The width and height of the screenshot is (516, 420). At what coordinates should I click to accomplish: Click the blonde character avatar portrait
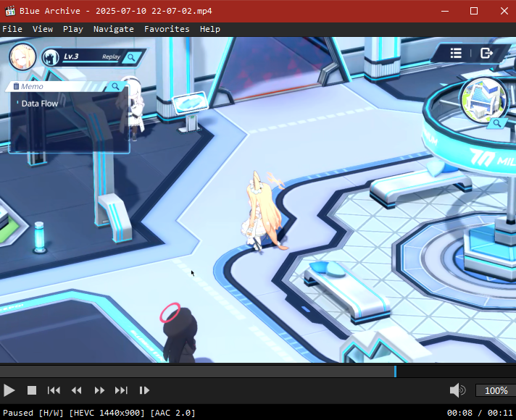[22, 57]
